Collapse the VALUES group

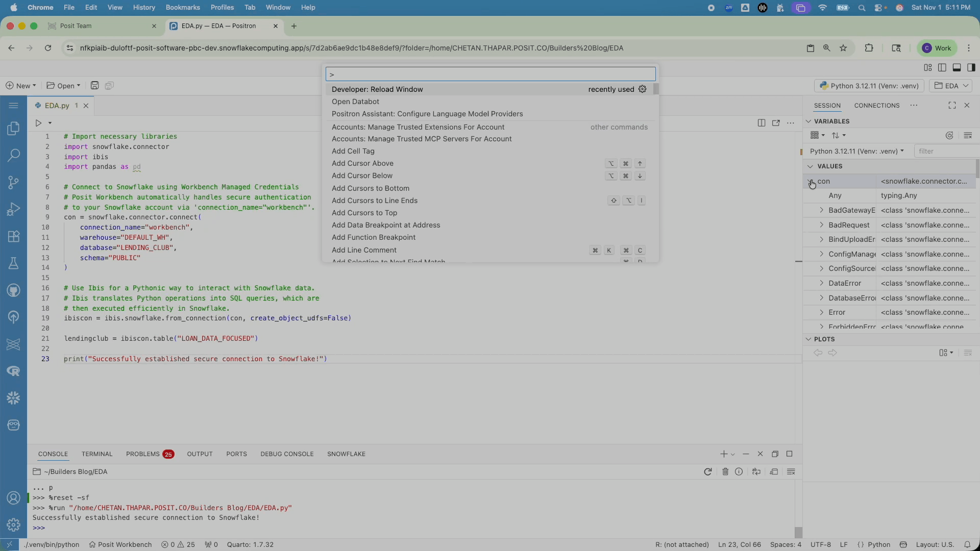pyautogui.click(x=810, y=166)
